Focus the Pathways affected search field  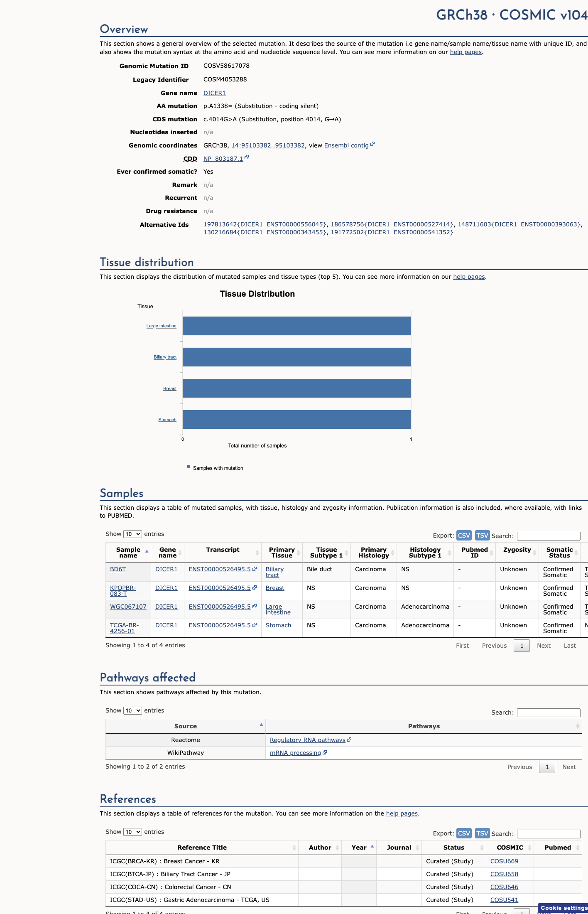coord(549,713)
